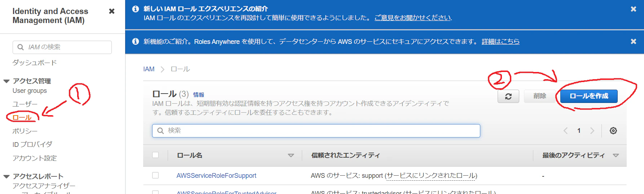This screenshot has height=194, width=644.
Task: Open User groups in the sidebar
Action: pyautogui.click(x=30, y=91)
